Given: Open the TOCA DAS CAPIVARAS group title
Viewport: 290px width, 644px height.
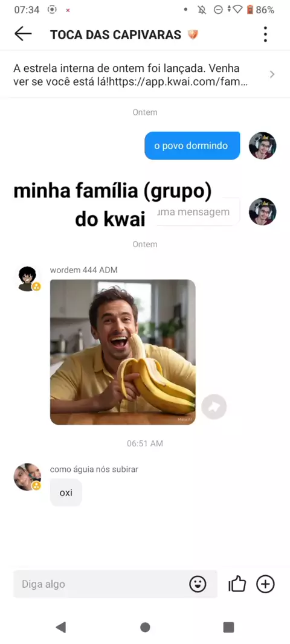Looking at the screenshot, I should pyautogui.click(x=115, y=35).
